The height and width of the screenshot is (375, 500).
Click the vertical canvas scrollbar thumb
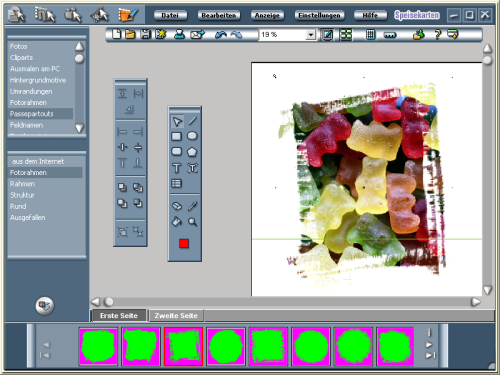pos(487,60)
